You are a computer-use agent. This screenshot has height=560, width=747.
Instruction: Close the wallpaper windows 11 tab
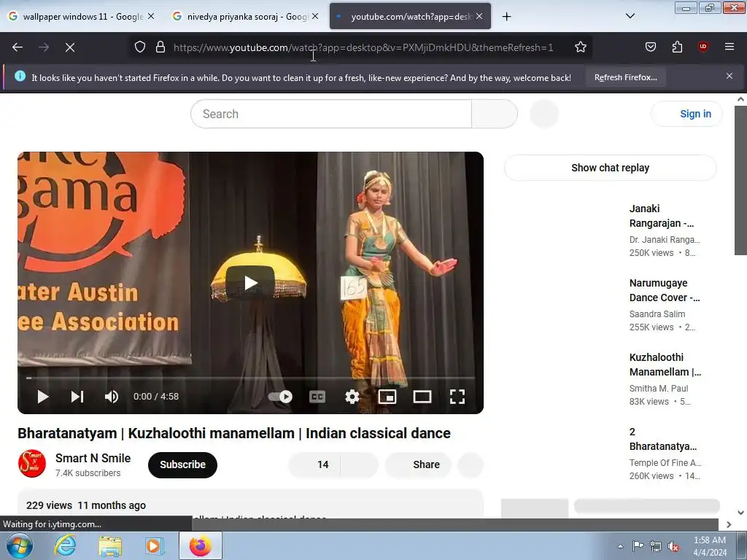click(x=150, y=16)
